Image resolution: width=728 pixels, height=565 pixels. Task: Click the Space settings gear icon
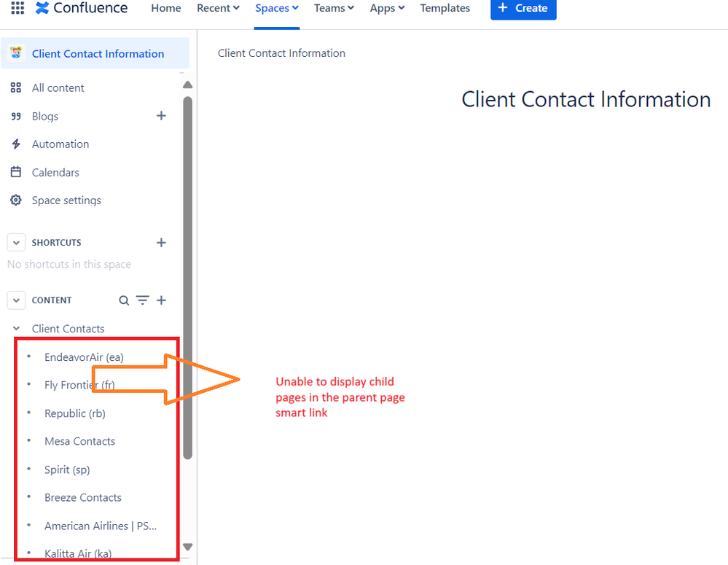[x=16, y=200]
